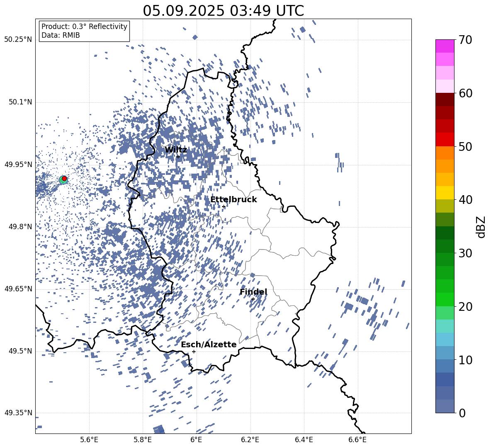Click the 6°E longitude label
The height and width of the screenshot is (448, 491).
coord(196,440)
